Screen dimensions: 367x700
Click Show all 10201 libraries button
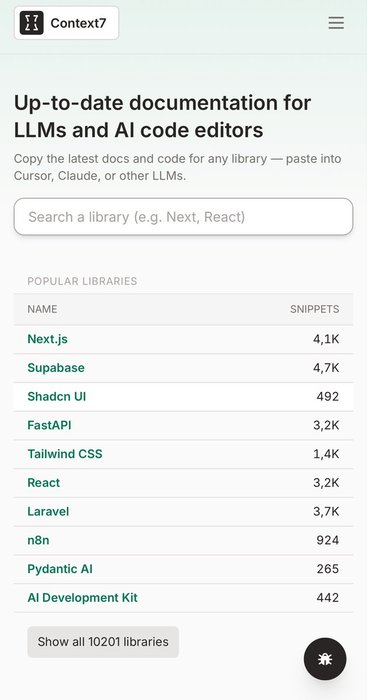click(x=103, y=642)
